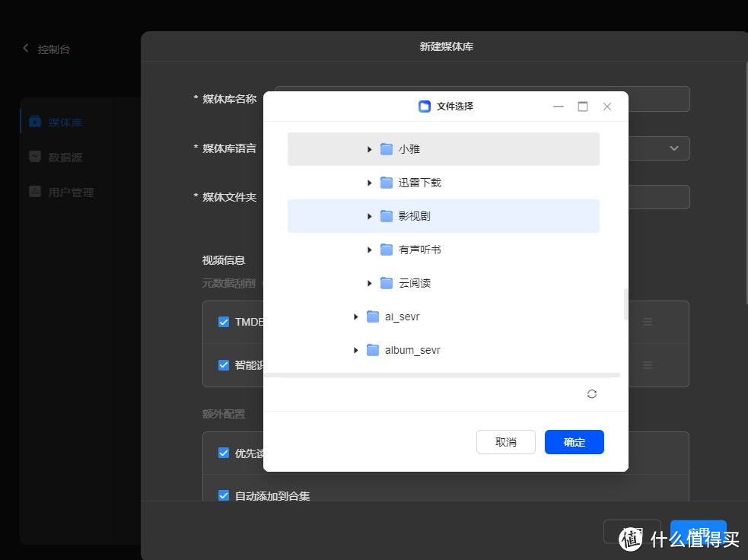Click the 数据源 sidebar icon
Image resolution: width=748 pixels, height=560 pixels.
click(35, 156)
